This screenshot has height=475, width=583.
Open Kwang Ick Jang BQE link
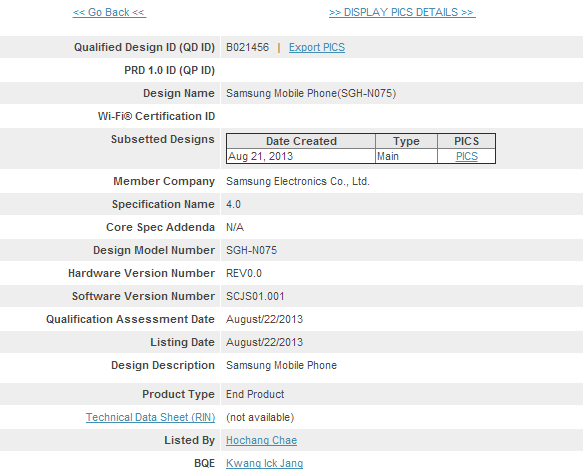[x=264, y=463]
